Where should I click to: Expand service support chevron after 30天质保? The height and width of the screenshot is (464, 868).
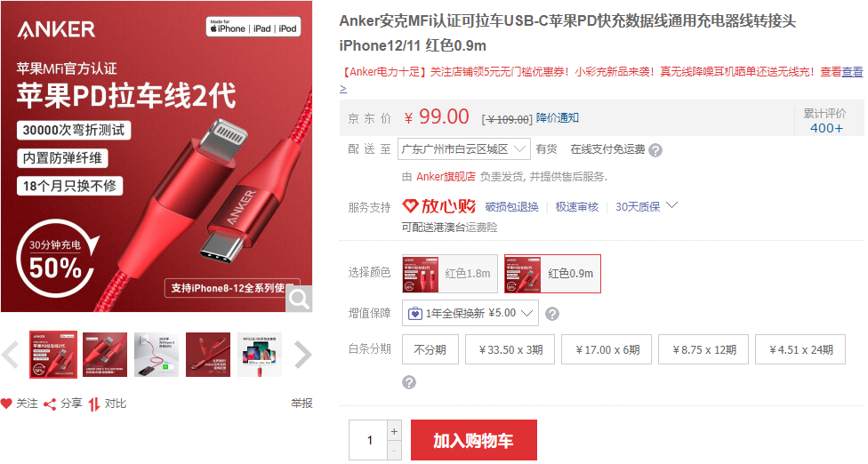672,205
